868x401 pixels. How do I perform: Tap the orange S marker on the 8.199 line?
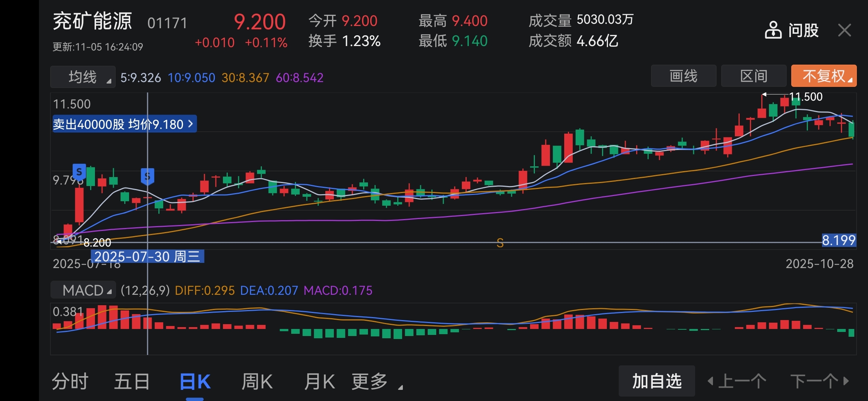coord(500,243)
